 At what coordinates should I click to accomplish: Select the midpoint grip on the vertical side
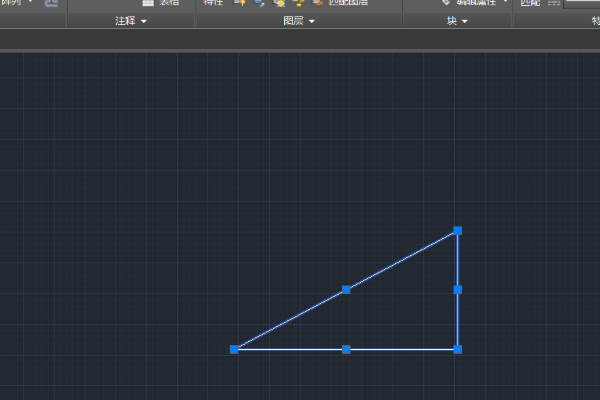pyautogui.click(x=458, y=290)
